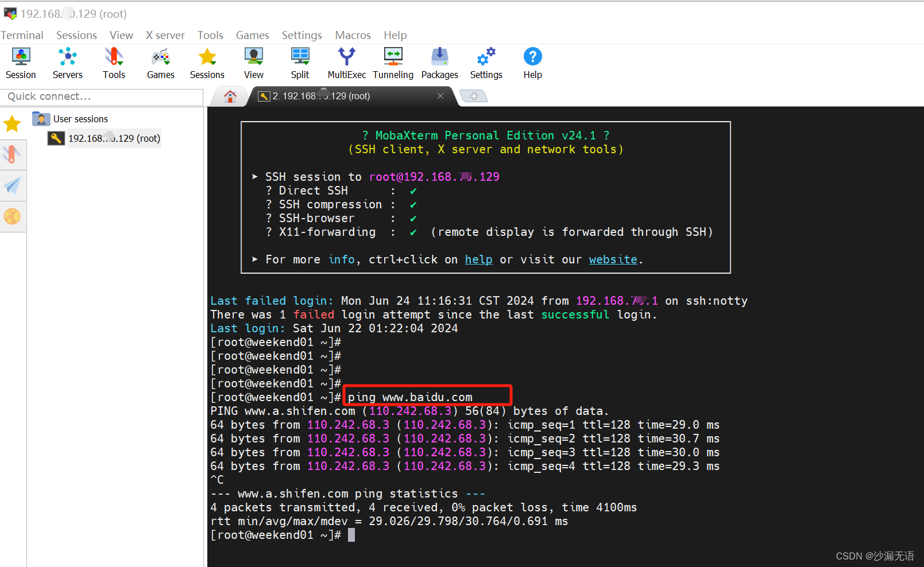Click the '4 packets transmitted' summary line
Viewport: 924px width, 567px height.
point(424,507)
